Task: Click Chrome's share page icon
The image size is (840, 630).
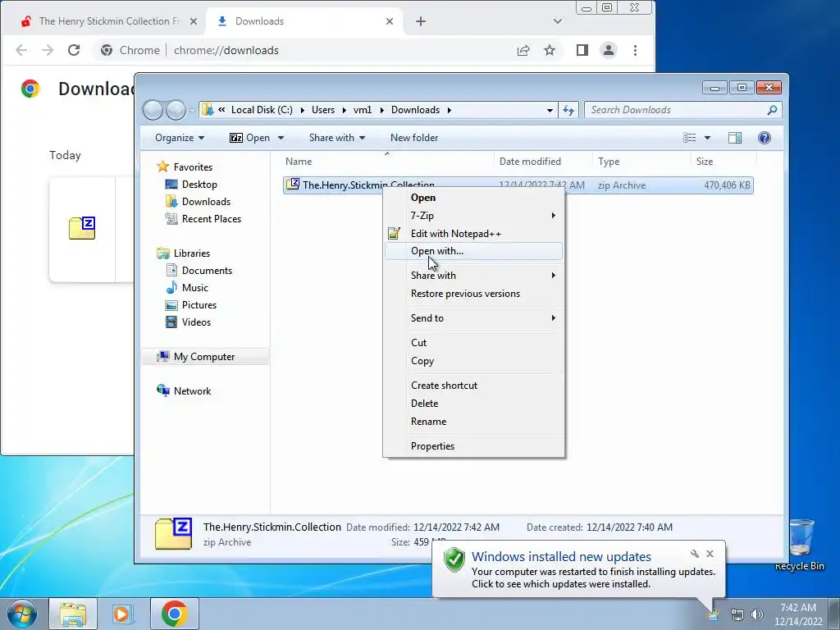Action: pyautogui.click(x=523, y=50)
